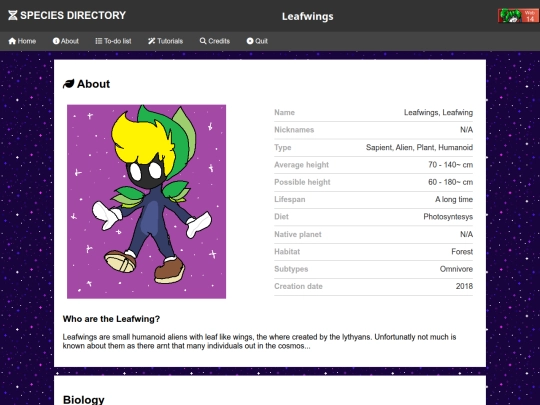The width and height of the screenshot is (540, 405).
Task: Click the house icon beside Home
Action: (x=12, y=41)
